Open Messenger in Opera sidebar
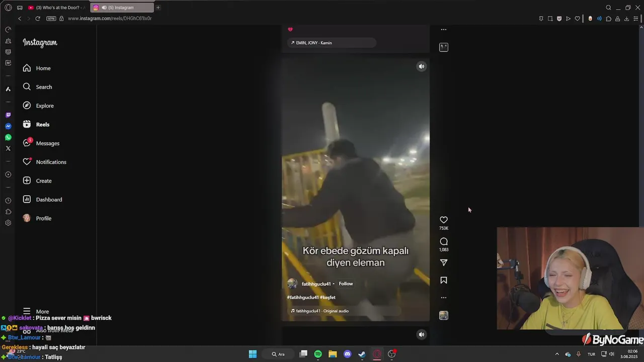Screen dimensions: 644x362 coord(8,126)
